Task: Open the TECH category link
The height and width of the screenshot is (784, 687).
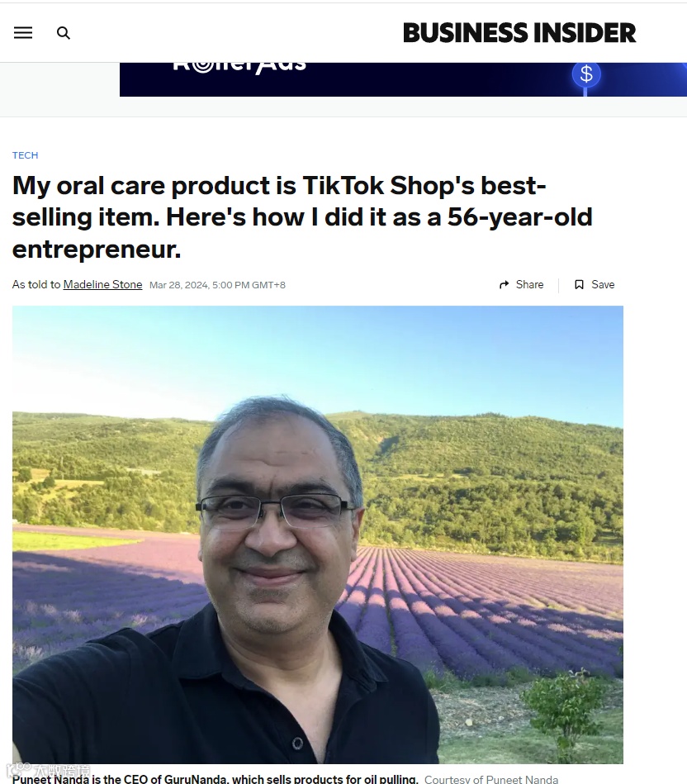Action: [25, 155]
